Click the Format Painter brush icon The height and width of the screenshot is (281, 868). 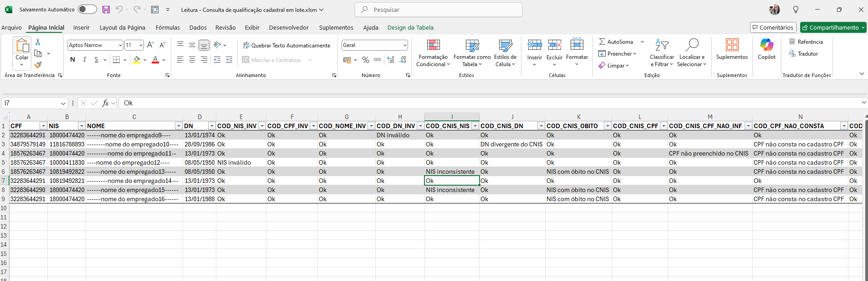pos(38,65)
